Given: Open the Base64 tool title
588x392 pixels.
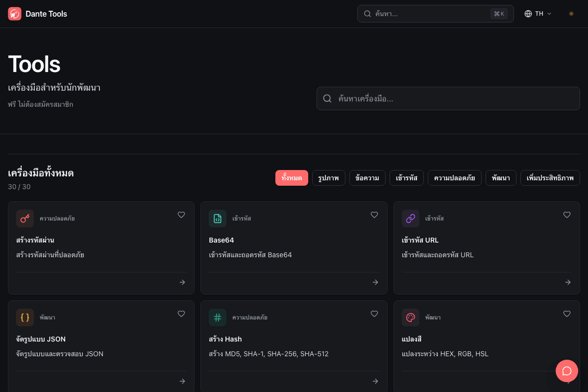Looking at the screenshot, I should pos(221,240).
